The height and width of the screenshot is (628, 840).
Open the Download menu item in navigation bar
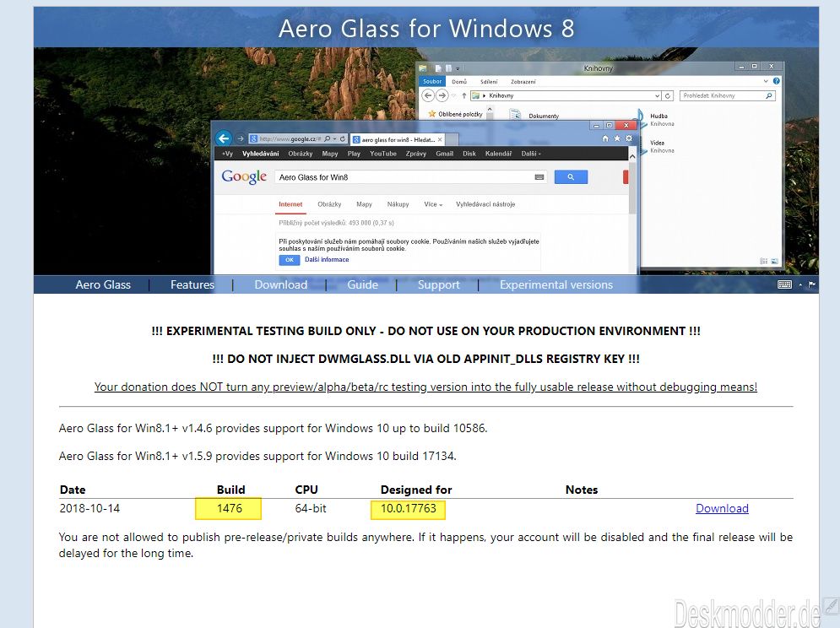[x=281, y=284]
